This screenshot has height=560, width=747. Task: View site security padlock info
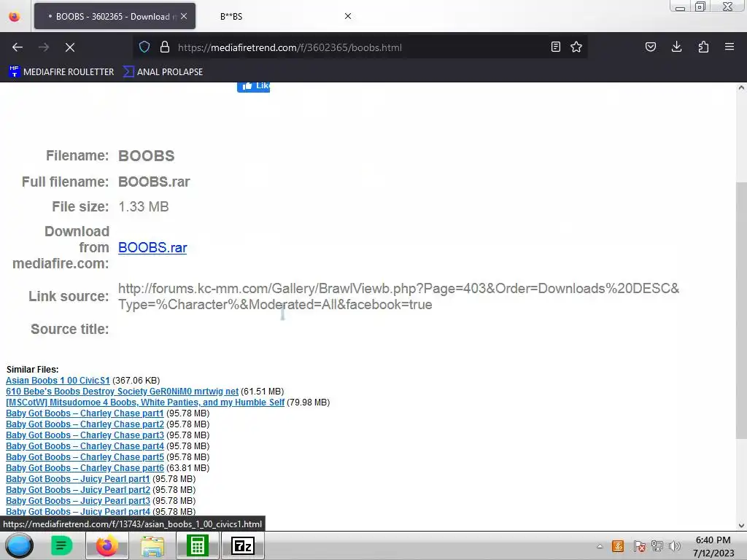pos(165,47)
